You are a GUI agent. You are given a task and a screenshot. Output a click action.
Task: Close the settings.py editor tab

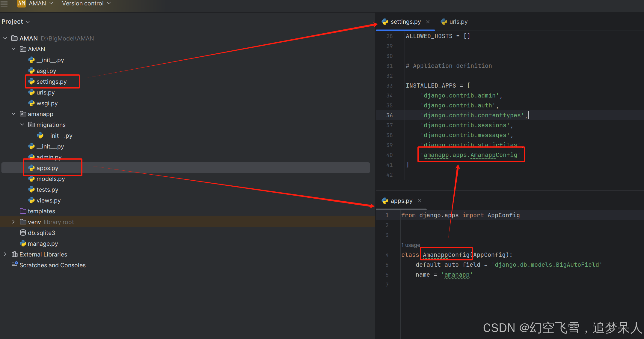(x=428, y=22)
